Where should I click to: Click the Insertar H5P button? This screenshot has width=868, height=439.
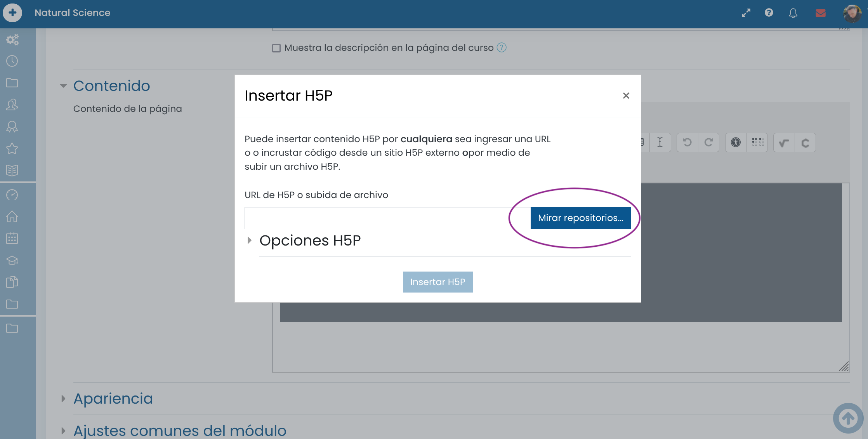(437, 282)
